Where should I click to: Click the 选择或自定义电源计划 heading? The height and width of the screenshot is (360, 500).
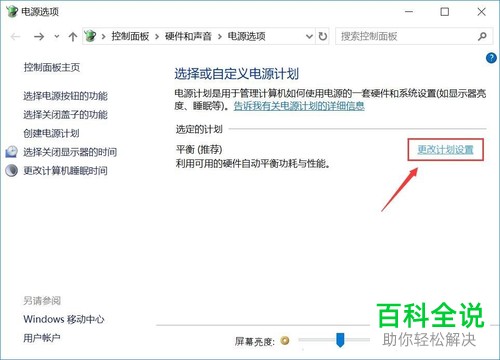pos(237,74)
